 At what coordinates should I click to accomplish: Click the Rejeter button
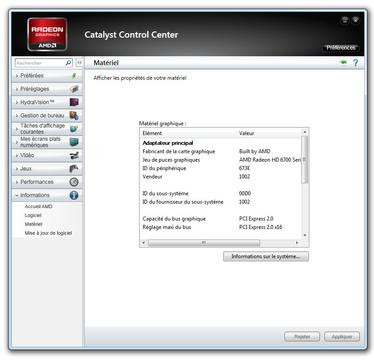(x=302, y=337)
